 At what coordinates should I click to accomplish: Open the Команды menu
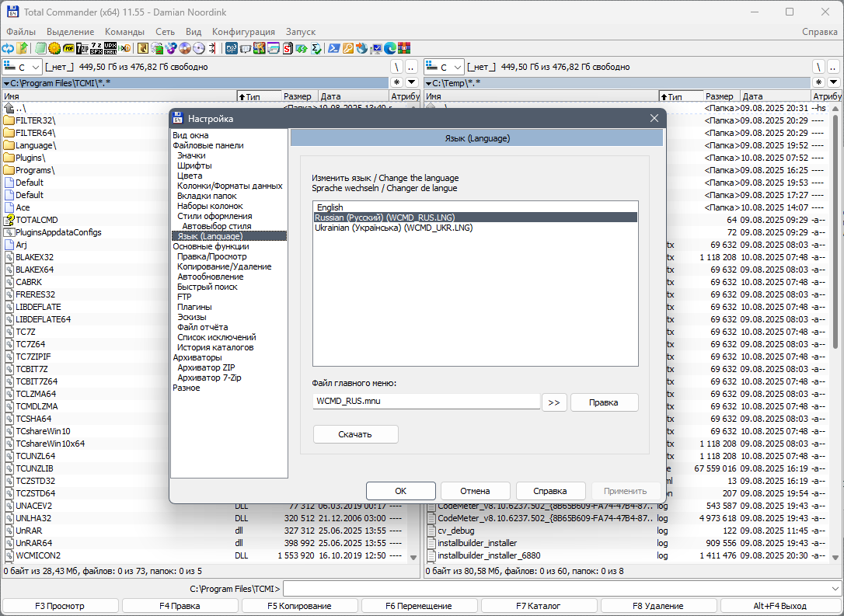pos(125,32)
